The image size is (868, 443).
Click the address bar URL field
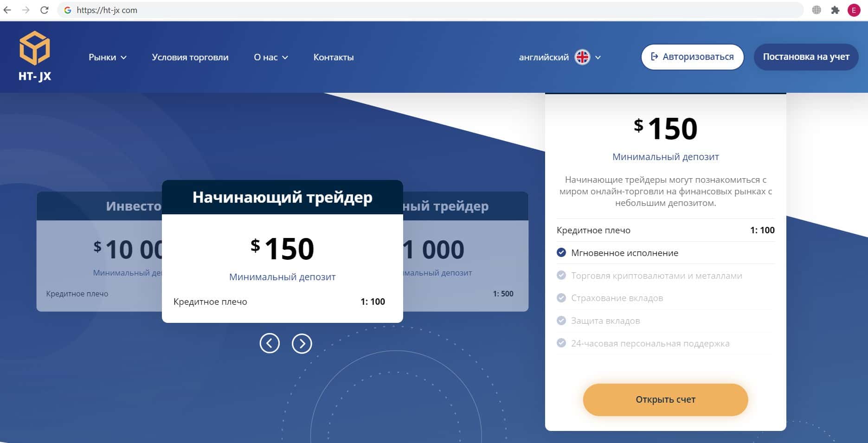point(430,10)
